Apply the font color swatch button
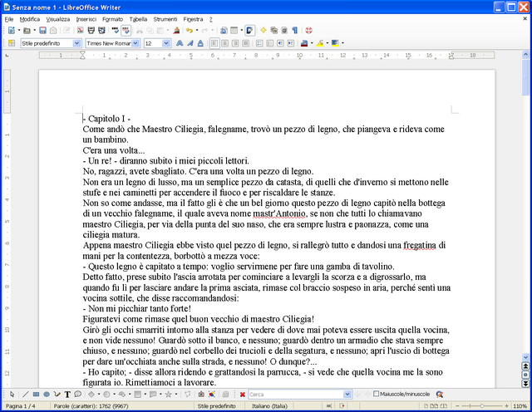This screenshot has width=532, height=412. (304, 43)
